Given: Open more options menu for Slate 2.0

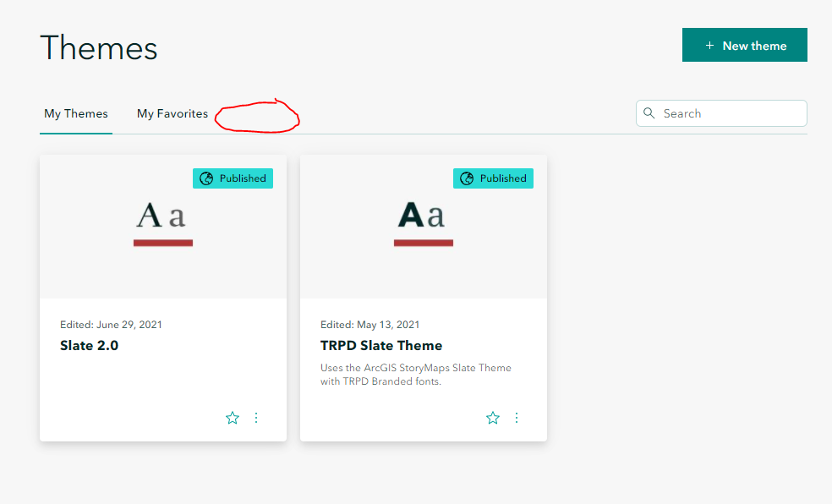Looking at the screenshot, I should tap(256, 418).
